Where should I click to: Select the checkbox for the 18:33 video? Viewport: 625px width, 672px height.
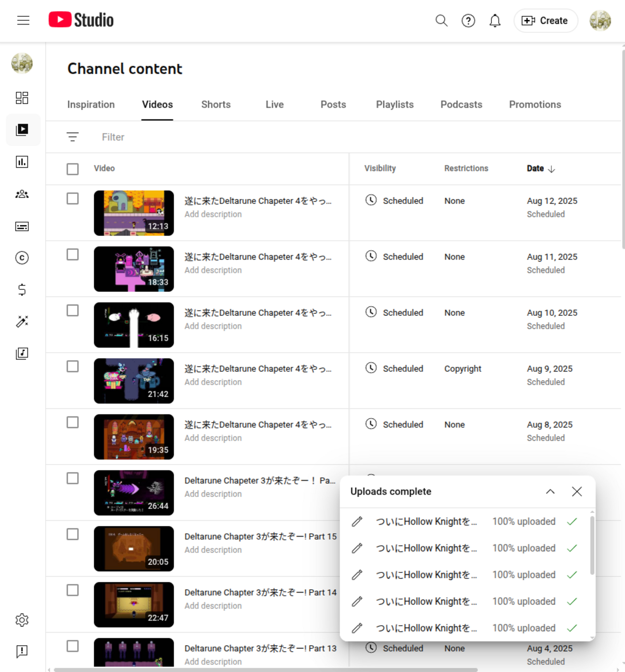[x=73, y=255]
